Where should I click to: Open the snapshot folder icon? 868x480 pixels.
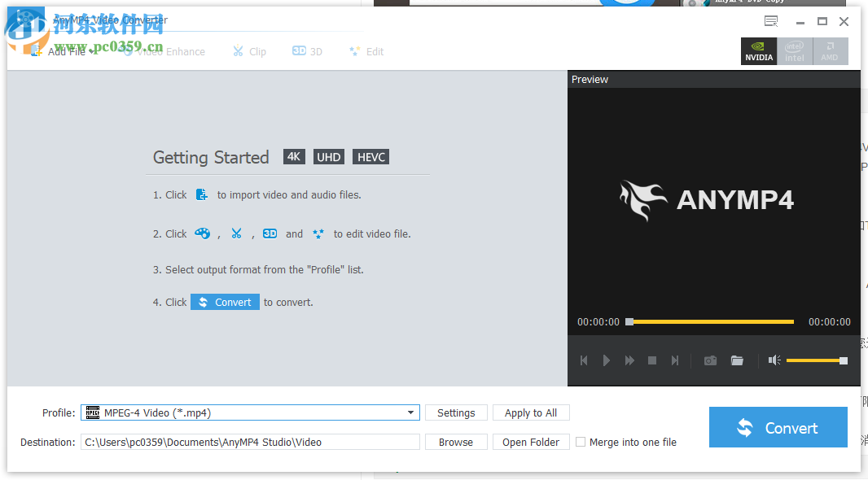click(x=737, y=360)
